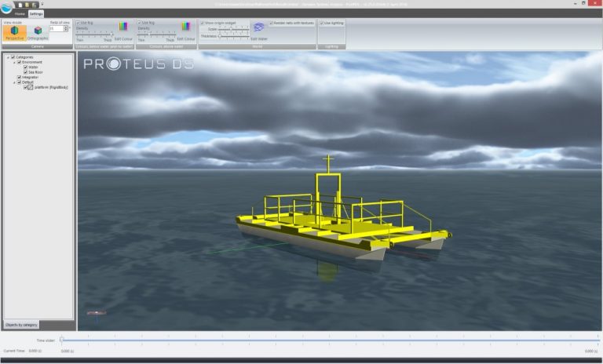Collapse the Default tree node
Image resolution: width=603 pixels, height=364 pixels.
(13, 82)
